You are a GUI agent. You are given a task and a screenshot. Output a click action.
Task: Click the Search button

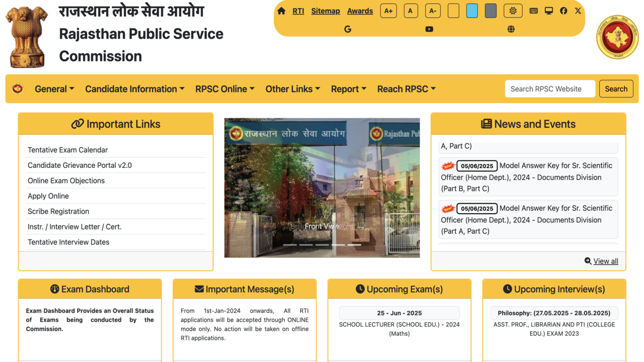tap(616, 89)
